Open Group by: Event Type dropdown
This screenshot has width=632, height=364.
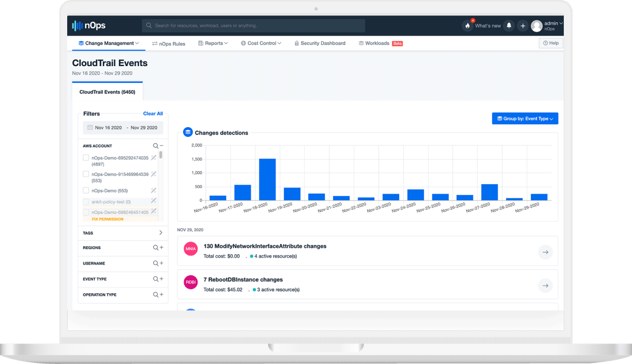tap(525, 118)
